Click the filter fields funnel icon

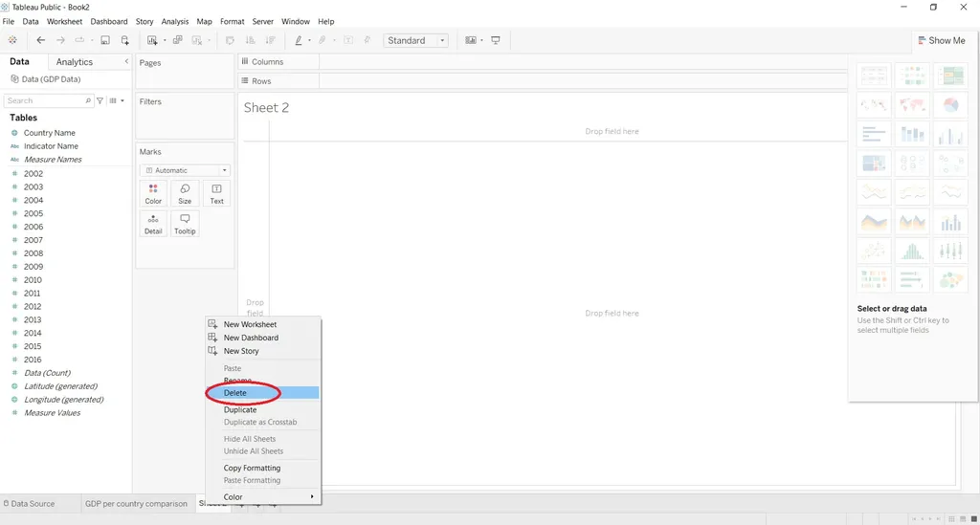[x=100, y=100]
